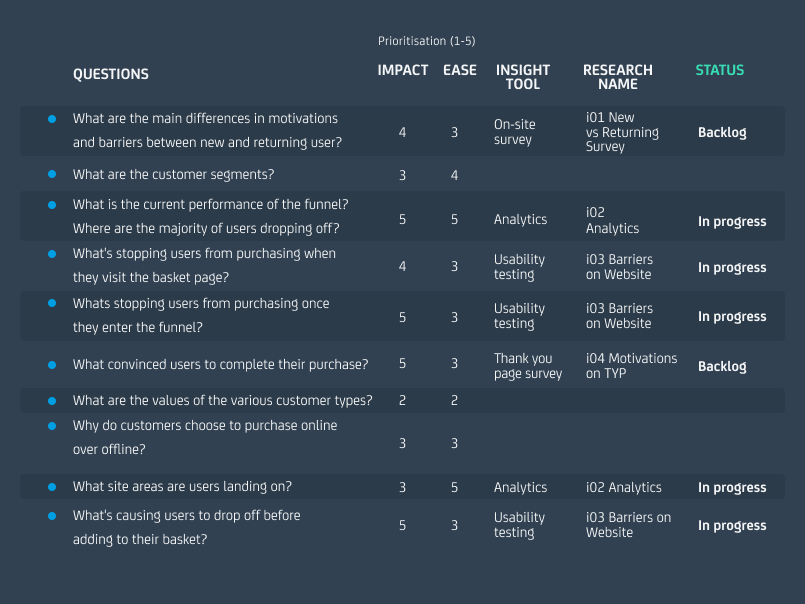Select the STATUS column header

pos(720,70)
